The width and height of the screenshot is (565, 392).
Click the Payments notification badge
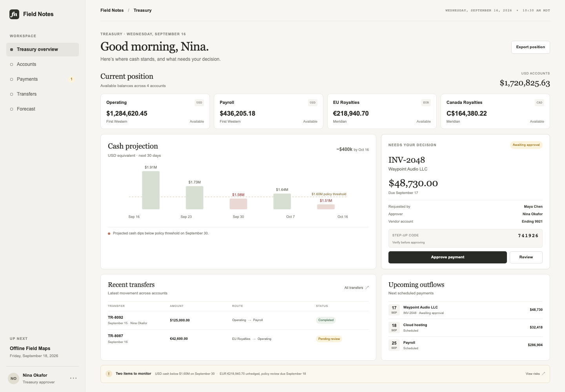coord(71,79)
